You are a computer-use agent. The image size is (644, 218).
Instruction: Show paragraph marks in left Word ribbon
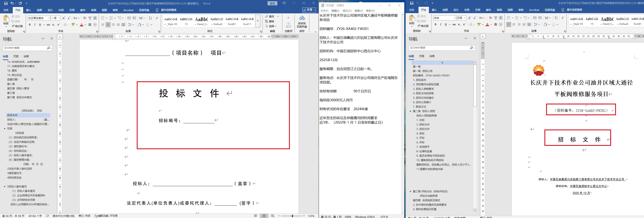tap(157, 18)
